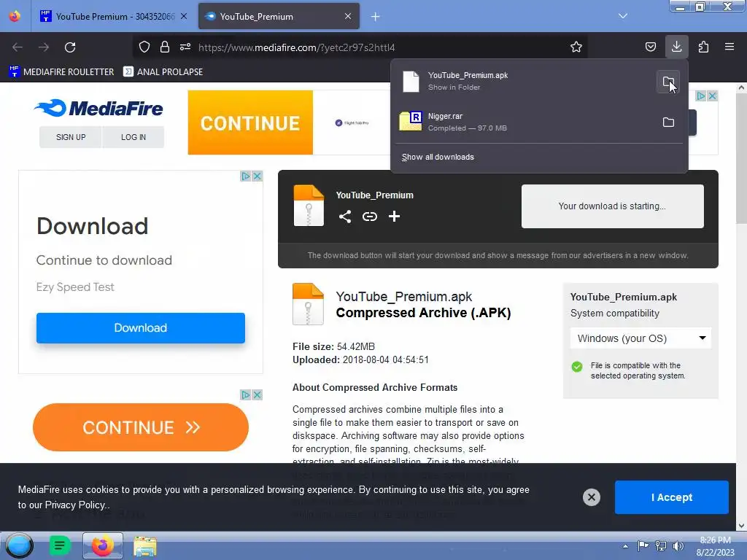The width and height of the screenshot is (747, 560).
Task: Click the volume speaker tray icon
Action: point(678,546)
